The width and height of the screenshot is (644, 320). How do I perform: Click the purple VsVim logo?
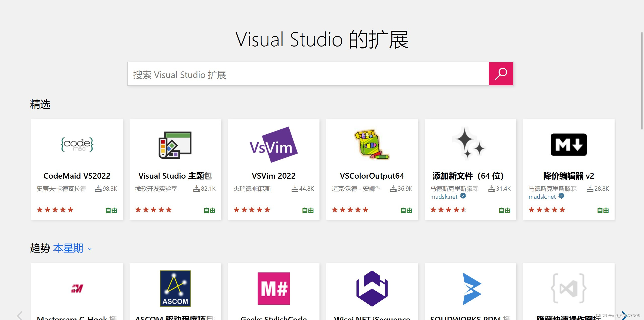pos(273,145)
